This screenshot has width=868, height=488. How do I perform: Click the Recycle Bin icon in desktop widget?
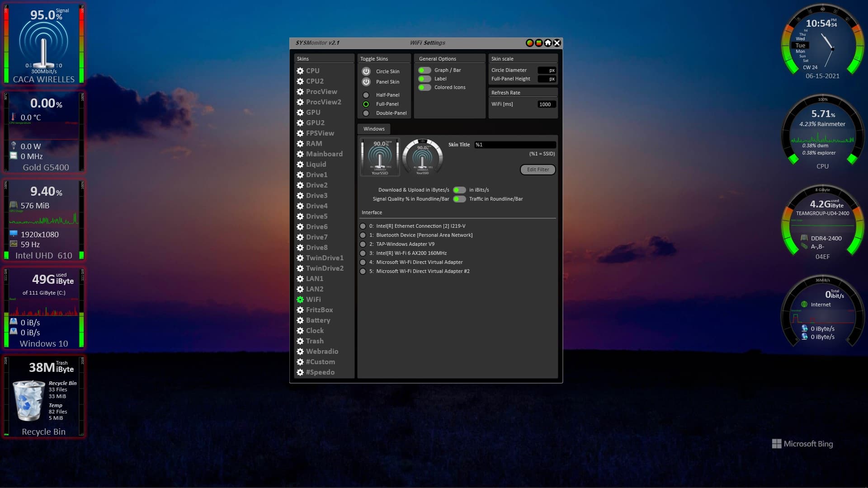pyautogui.click(x=29, y=400)
